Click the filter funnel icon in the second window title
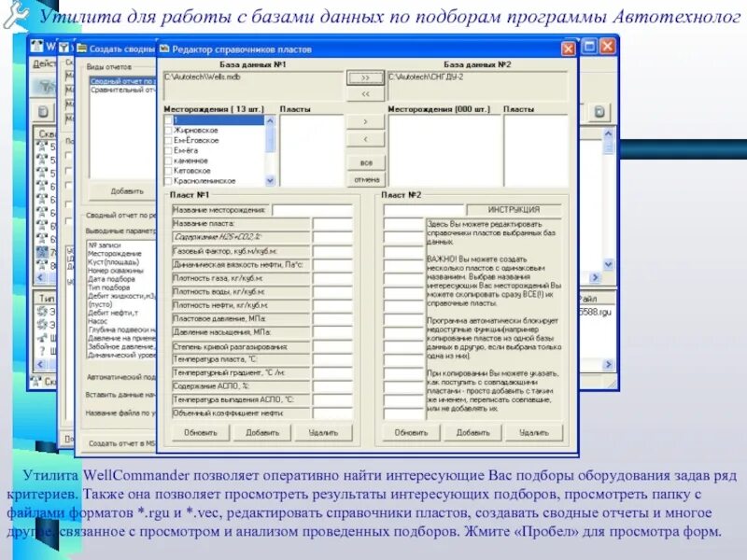The image size is (747, 560). pos(63,48)
